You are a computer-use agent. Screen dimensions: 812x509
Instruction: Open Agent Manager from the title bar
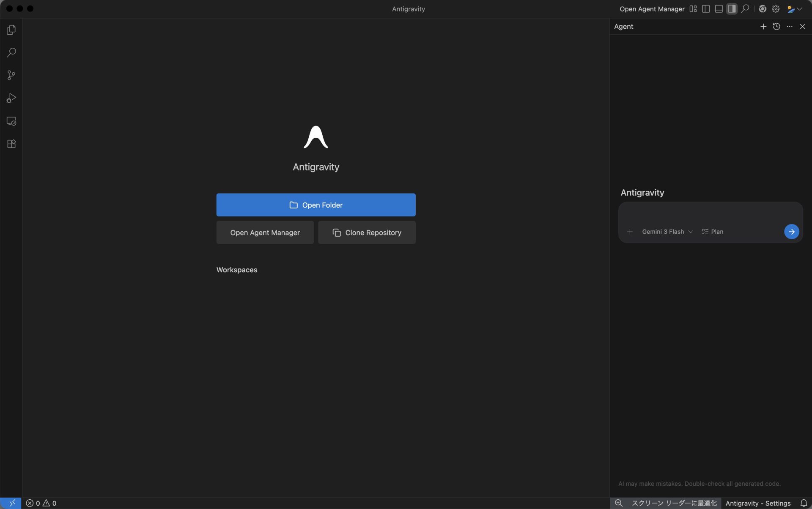coord(652,8)
